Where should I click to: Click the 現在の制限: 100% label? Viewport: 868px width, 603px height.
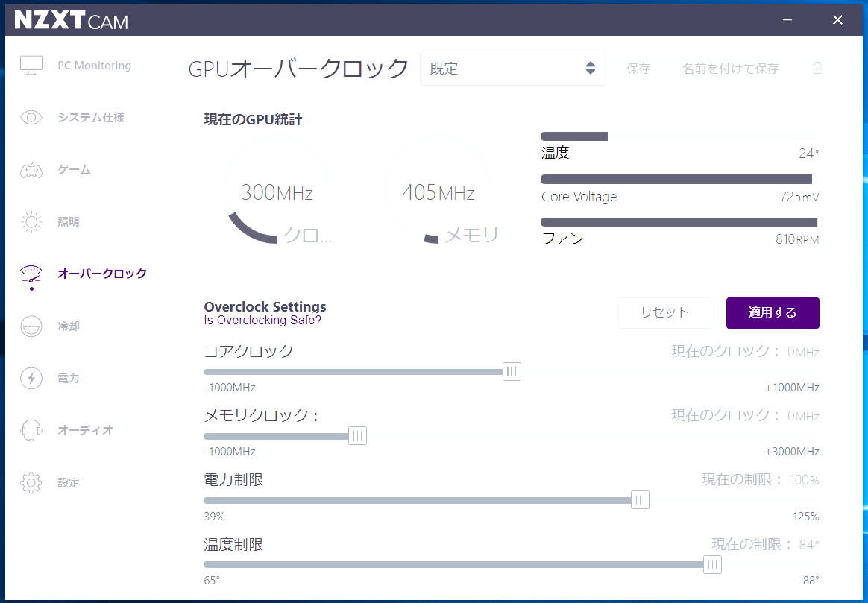coord(760,479)
